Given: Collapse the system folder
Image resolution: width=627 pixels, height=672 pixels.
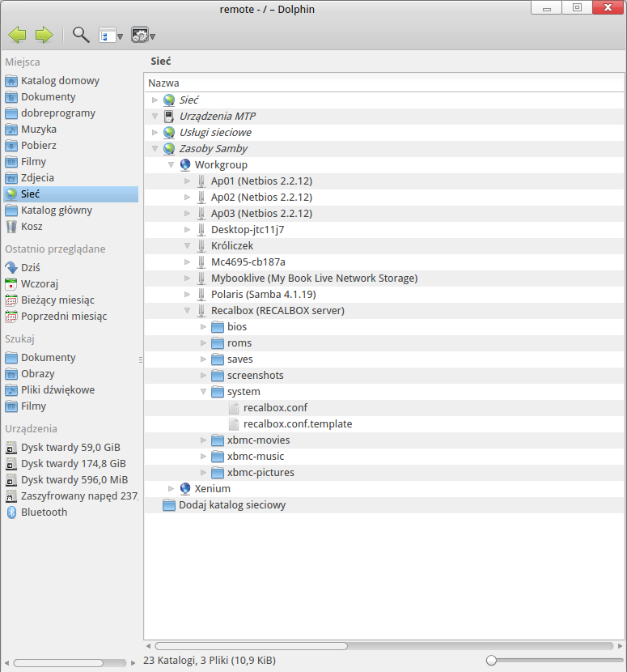Looking at the screenshot, I should click(203, 392).
